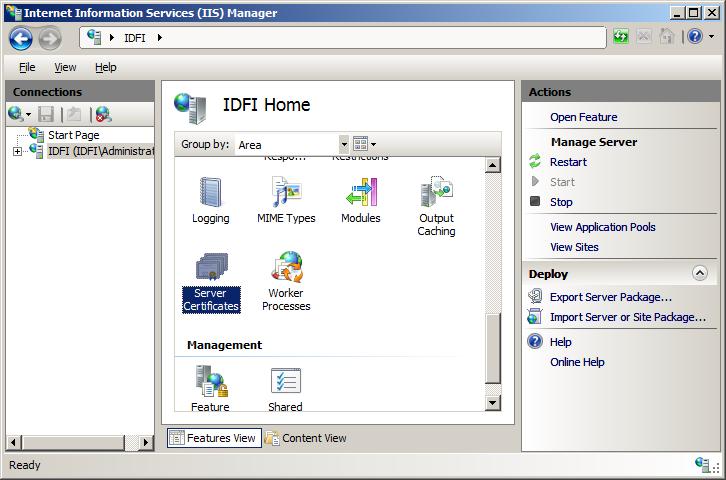The image size is (726, 480).
Task: Select the Server Certificates icon
Action: tap(211, 282)
